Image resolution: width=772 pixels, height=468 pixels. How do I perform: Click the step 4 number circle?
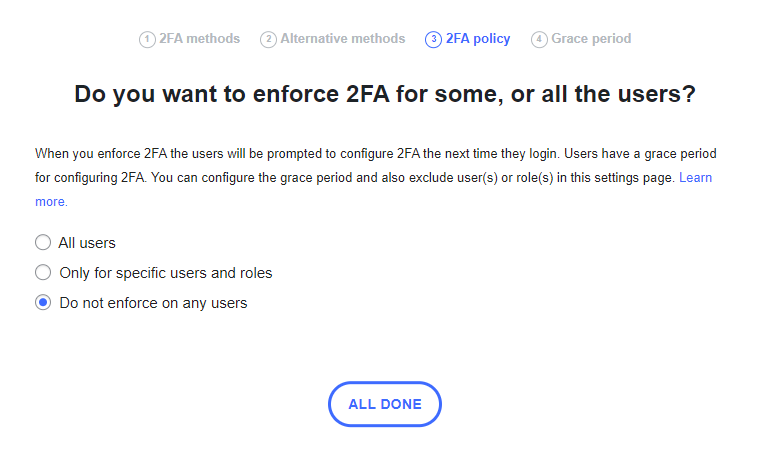539,40
